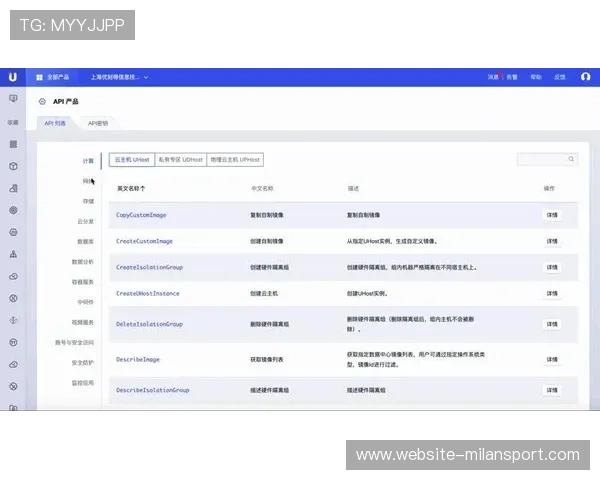
Task: Click 详情 for the CreateCustomImage row
Action: 552,241
